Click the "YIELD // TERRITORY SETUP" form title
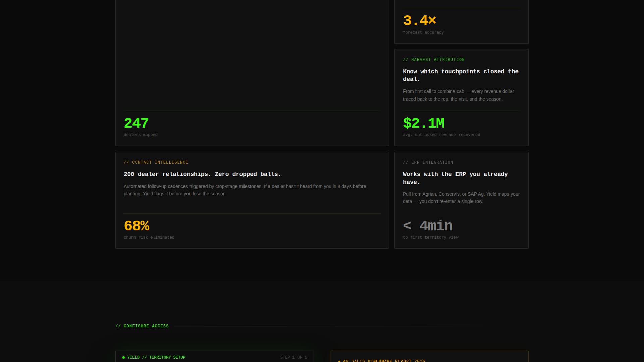This screenshot has height=362, width=644. tap(156, 357)
